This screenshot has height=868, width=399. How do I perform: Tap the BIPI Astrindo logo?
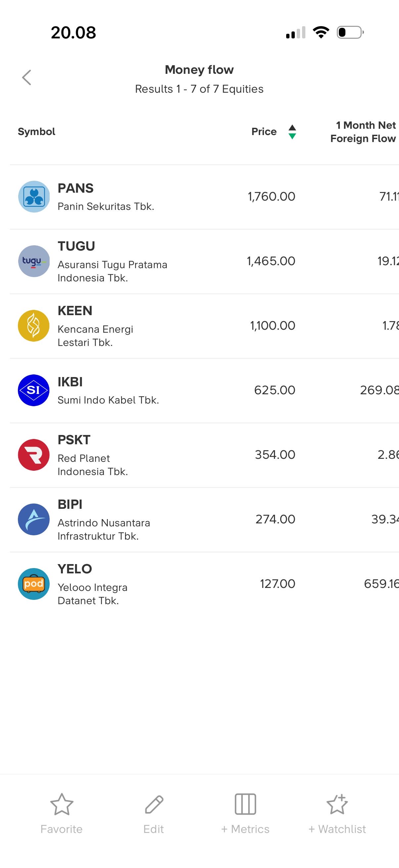34,519
